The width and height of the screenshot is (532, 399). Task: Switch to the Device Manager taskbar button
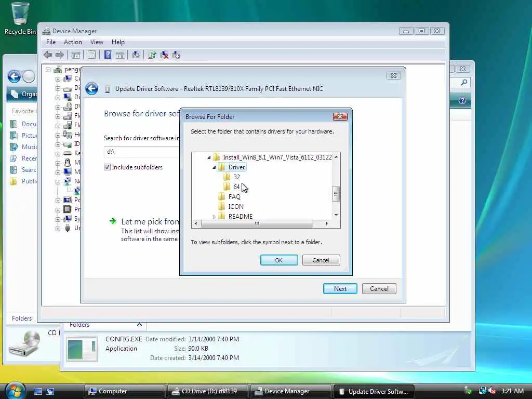(x=291, y=391)
